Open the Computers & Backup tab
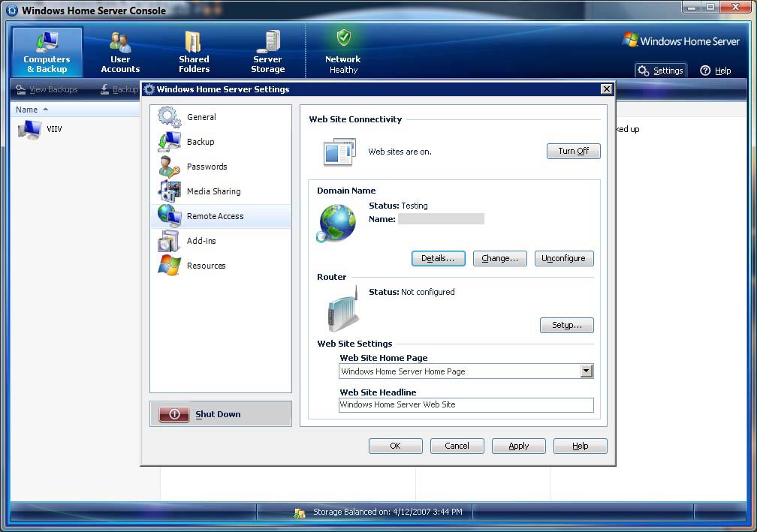This screenshot has width=757, height=532. [x=47, y=52]
